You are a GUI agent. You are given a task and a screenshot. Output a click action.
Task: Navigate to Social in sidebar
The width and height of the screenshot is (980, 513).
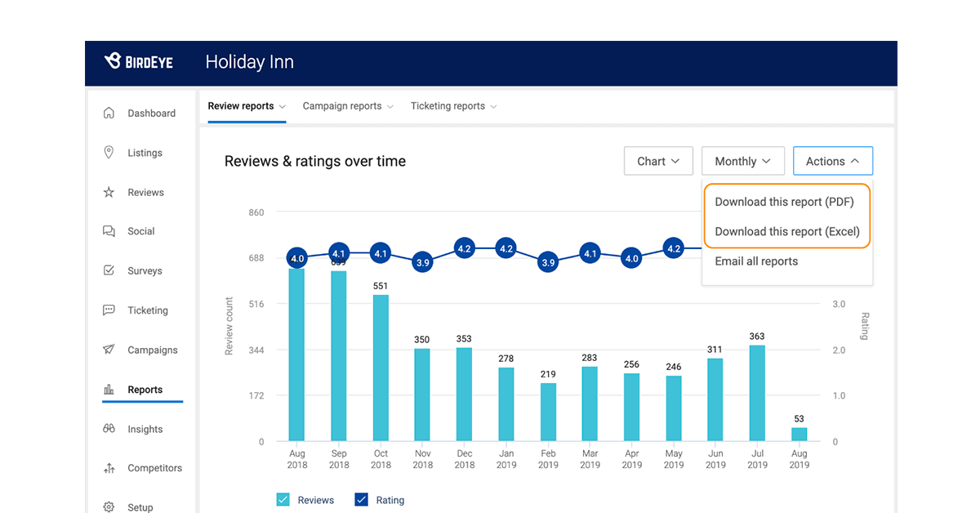tap(140, 231)
